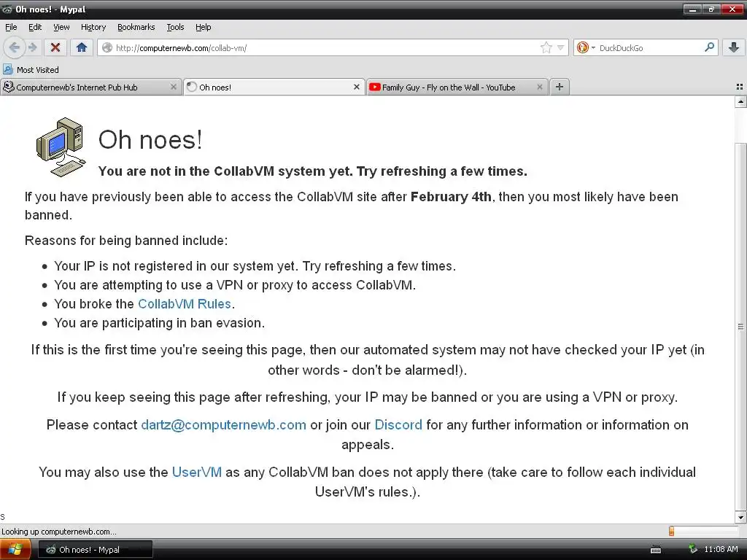Click 'Looking up computernewb.com...' status text
This screenshot has height=560, width=747.
(58, 532)
